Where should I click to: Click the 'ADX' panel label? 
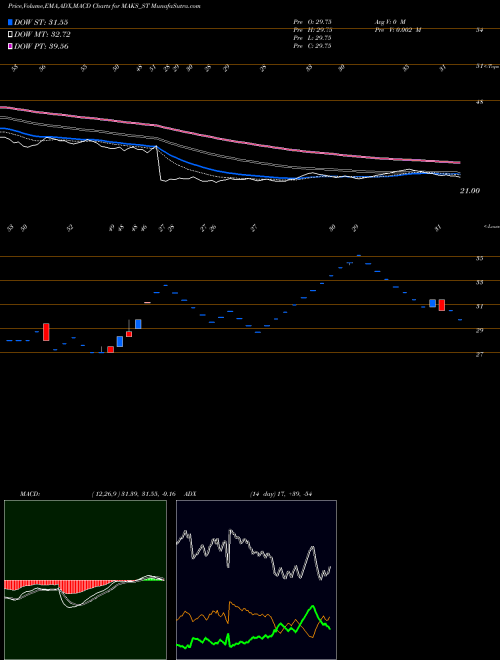[x=191, y=494]
